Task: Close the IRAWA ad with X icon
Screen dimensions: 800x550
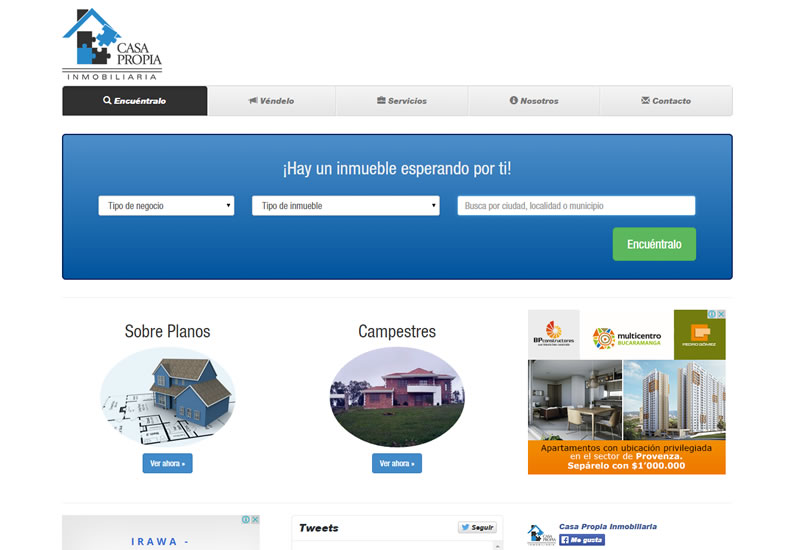Action: pos(255,519)
